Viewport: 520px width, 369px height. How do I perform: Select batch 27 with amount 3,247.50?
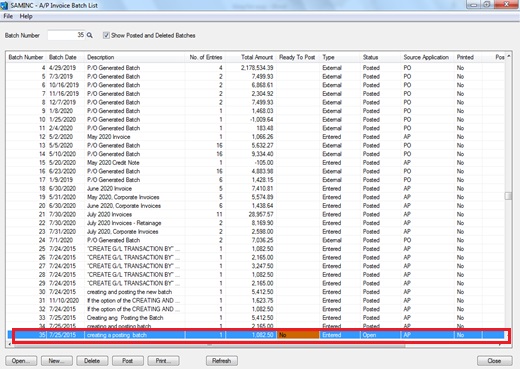click(255, 266)
